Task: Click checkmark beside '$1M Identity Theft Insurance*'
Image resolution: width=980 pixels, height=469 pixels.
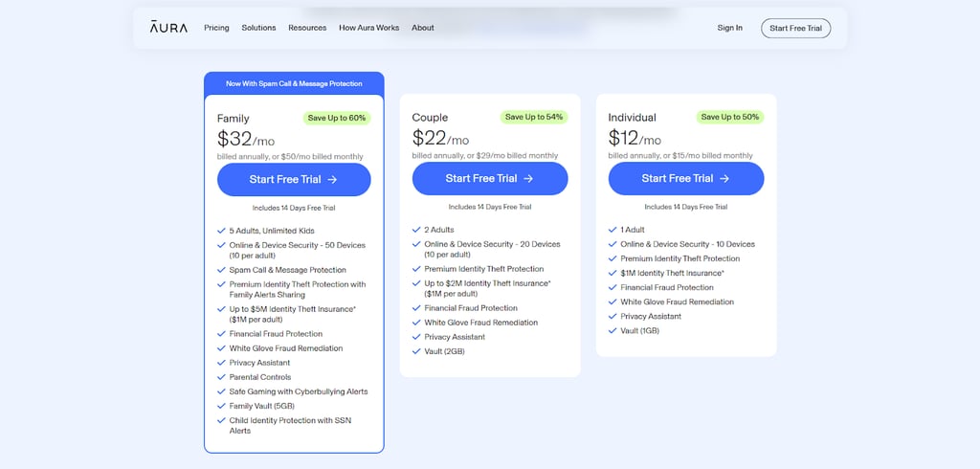Action: [x=612, y=273]
